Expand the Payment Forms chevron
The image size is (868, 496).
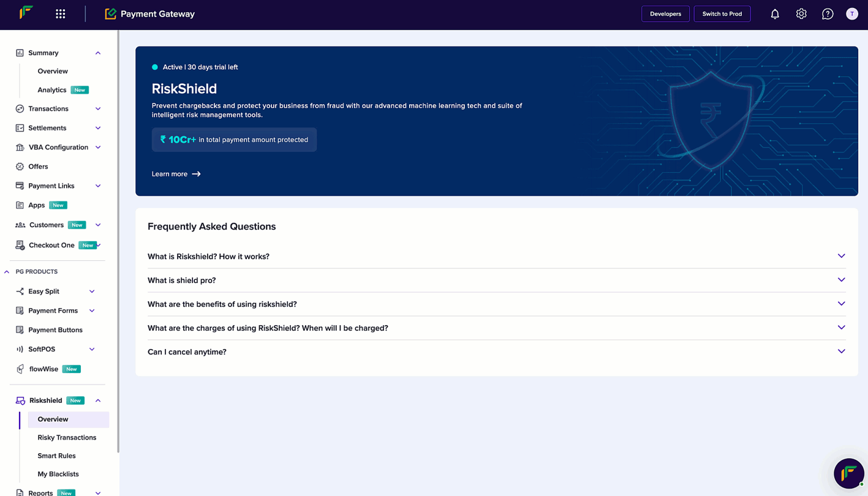(92, 310)
